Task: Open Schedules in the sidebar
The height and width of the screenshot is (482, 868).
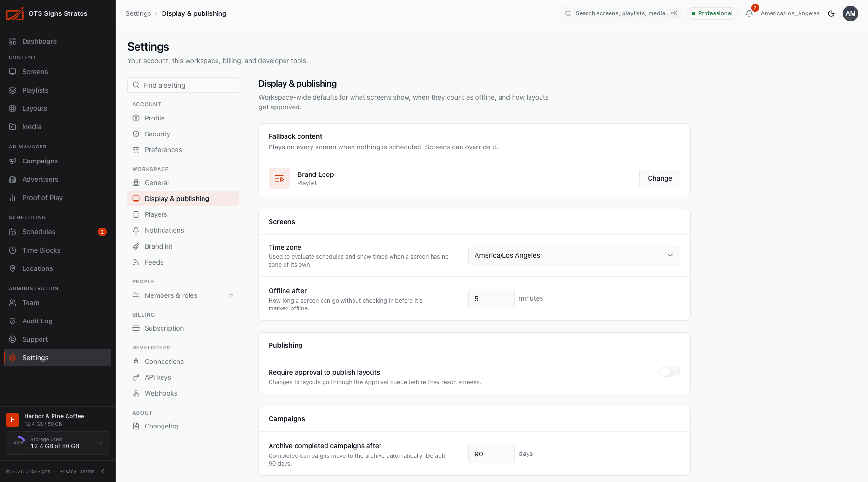Action: coord(58,232)
